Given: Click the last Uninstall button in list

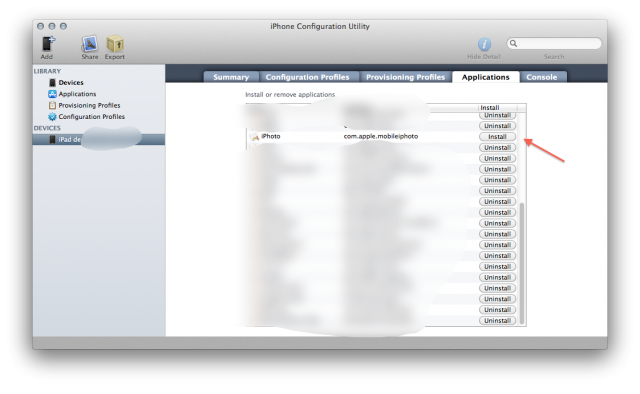Looking at the screenshot, I should click(x=497, y=321).
